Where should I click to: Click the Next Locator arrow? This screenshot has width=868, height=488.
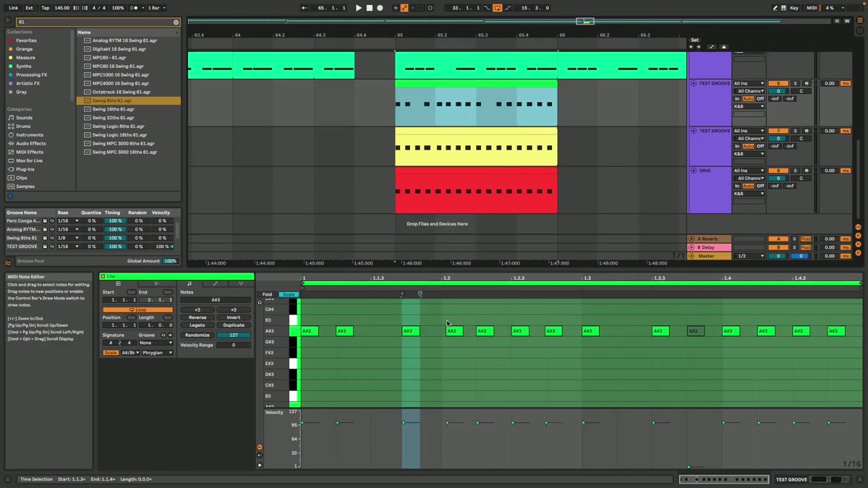coord(699,47)
